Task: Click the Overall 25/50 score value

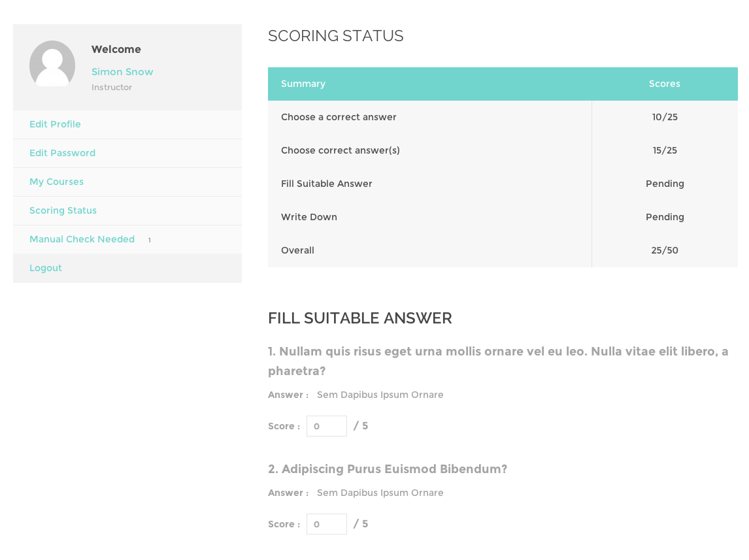Action: (665, 250)
